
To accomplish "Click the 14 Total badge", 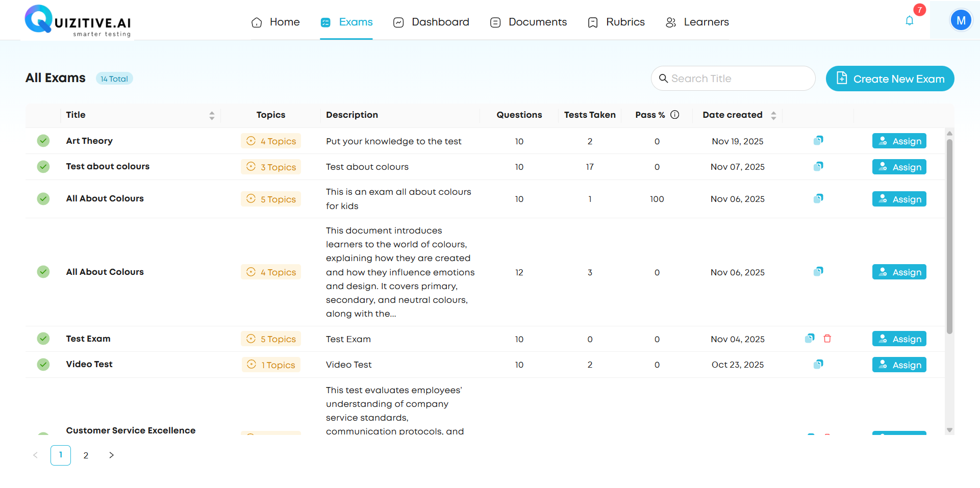I will [114, 79].
